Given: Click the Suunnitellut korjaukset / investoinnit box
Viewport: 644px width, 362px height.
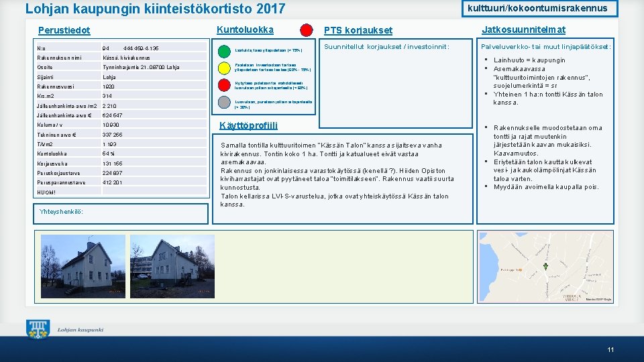Looking at the screenshot, I should 396,83.
